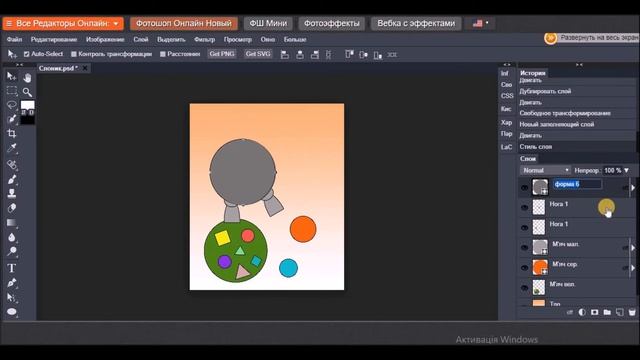This screenshot has height=360, width=640.
Task: Open Фотошоп Онлайн Новый link
Action: click(184, 23)
